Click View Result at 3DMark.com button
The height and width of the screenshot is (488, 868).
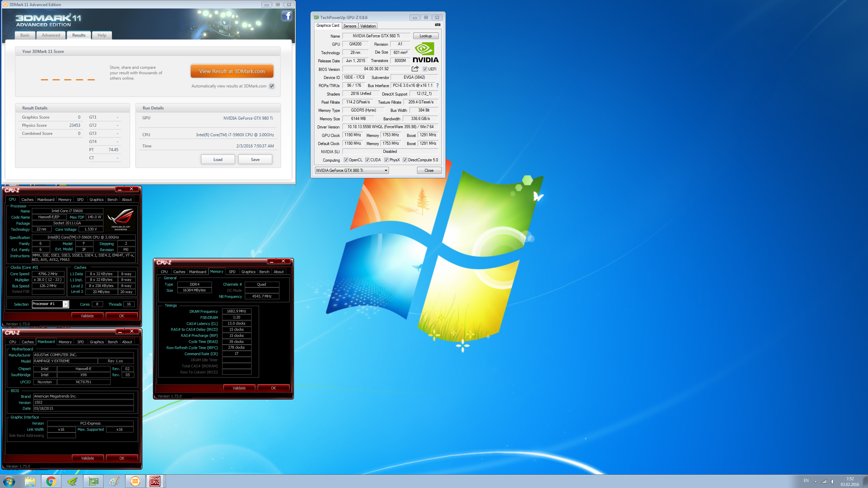(x=232, y=71)
